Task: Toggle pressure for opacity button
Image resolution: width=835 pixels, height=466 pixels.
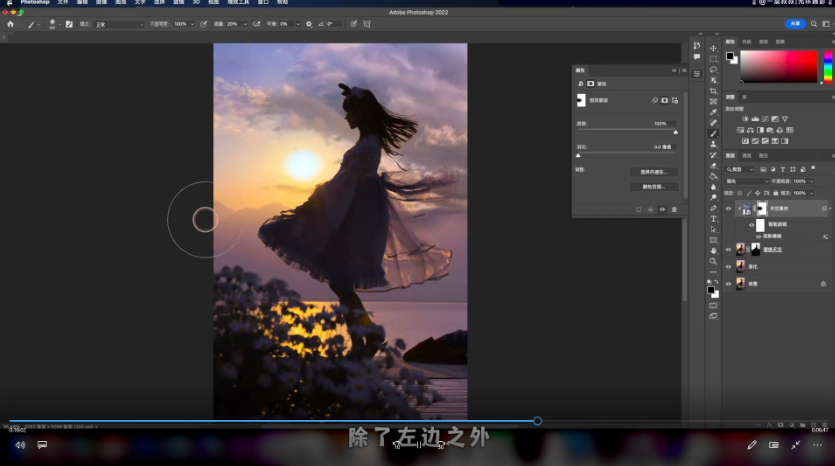Action: [203, 24]
